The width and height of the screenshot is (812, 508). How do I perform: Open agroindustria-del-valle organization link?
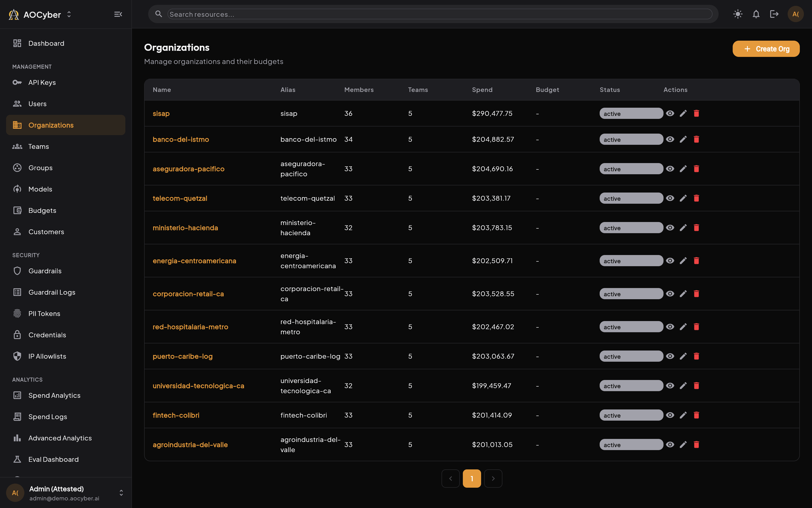(190, 445)
